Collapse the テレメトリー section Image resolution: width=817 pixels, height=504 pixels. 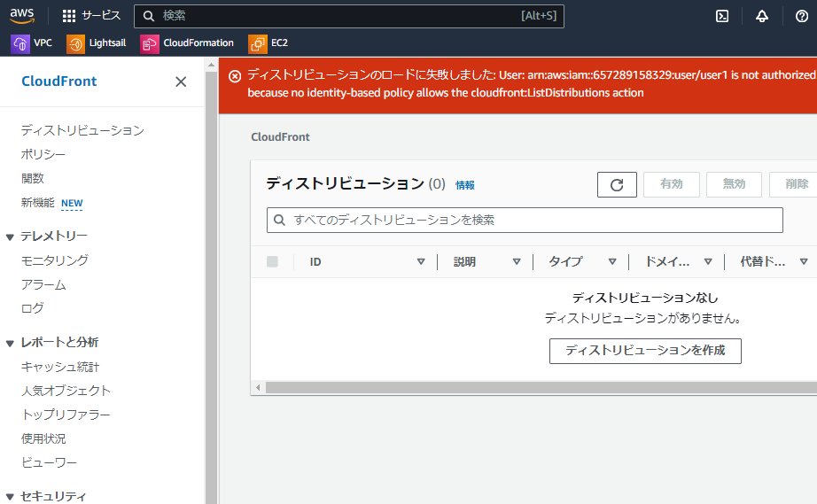pyautogui.click(x=10, y=236)
